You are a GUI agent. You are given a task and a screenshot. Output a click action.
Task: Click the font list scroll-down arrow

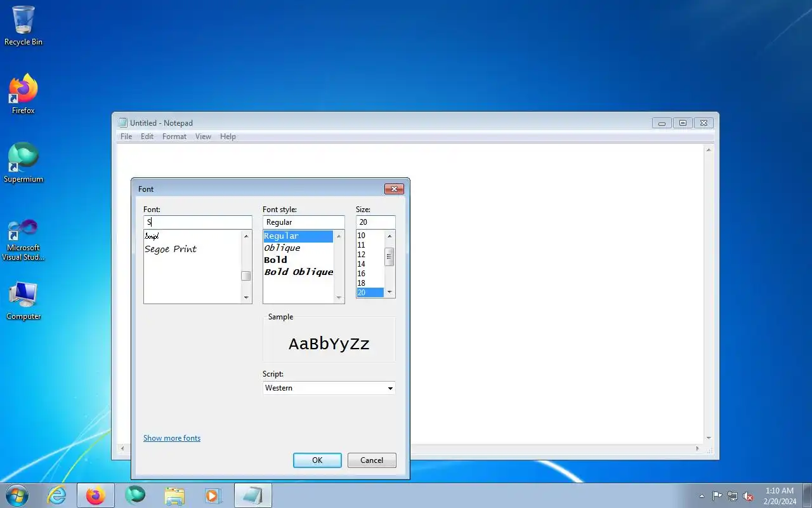click(246, 297)
